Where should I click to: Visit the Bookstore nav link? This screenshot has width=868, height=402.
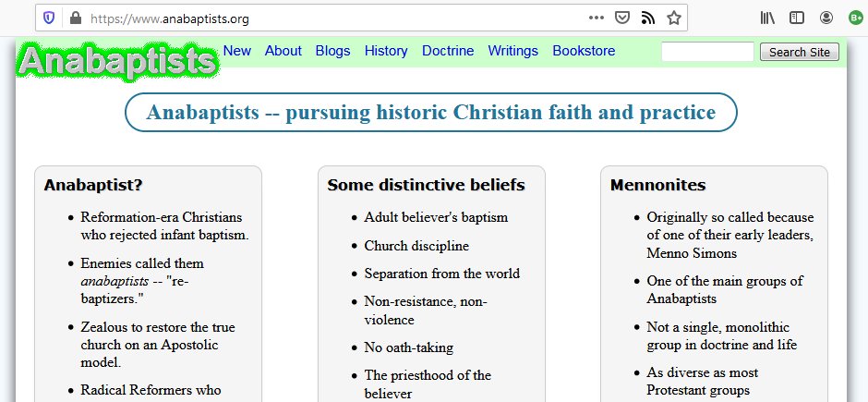point(584,51)
